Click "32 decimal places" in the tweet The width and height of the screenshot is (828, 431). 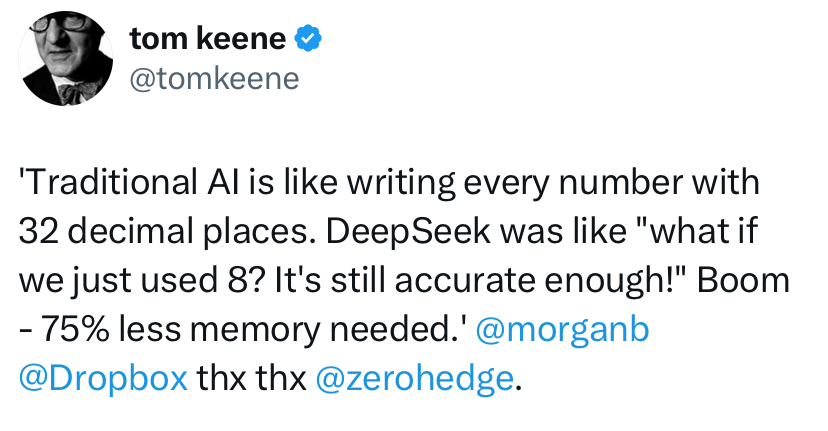(163, 232)
